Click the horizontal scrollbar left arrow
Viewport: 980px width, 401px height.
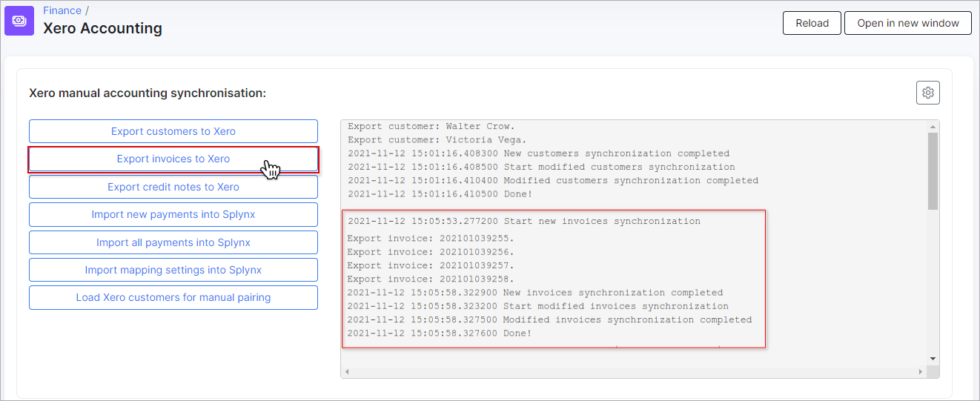point(347,371)
